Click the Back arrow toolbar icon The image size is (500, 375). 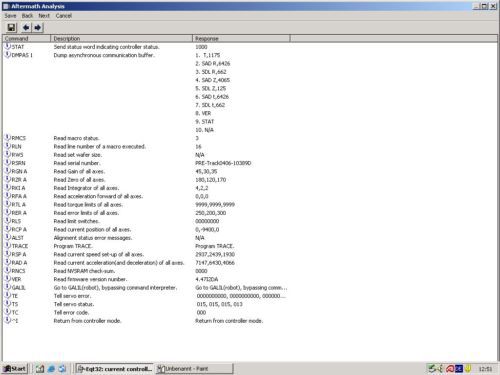26,27
